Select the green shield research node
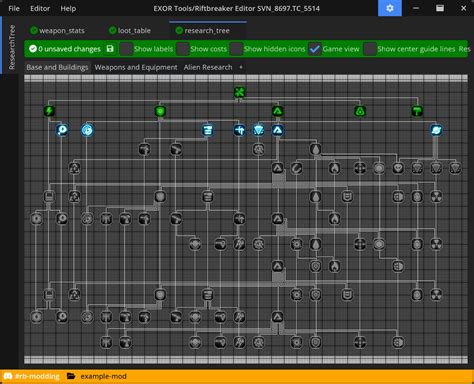 pyautogui.click(x=160, y=111)
